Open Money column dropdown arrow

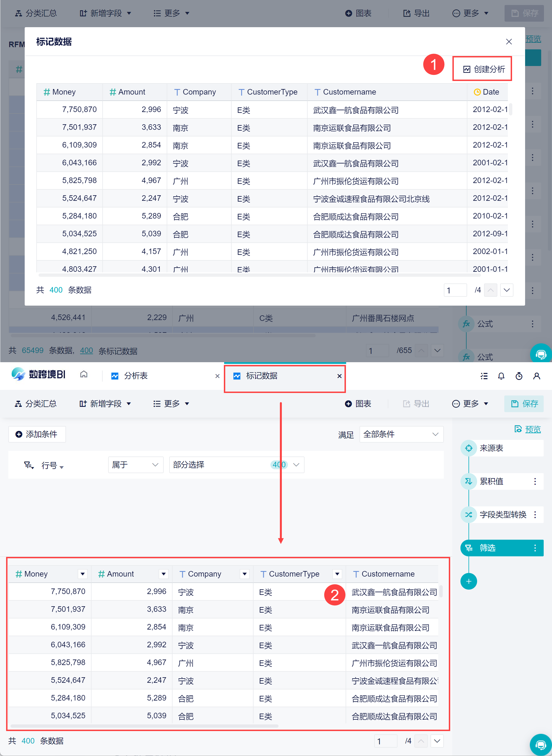point(83,574)
